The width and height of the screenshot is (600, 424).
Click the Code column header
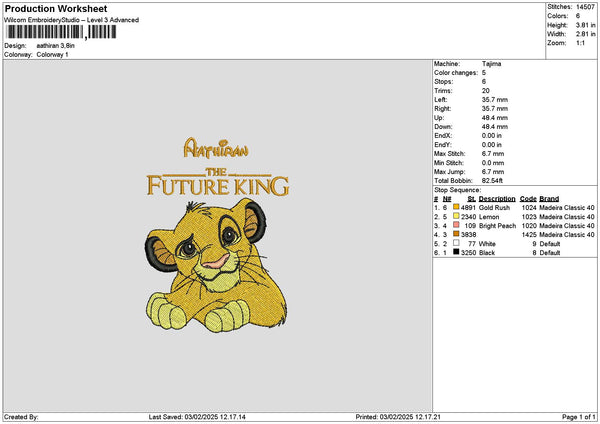pyautogui.click(x=528, y=199)
